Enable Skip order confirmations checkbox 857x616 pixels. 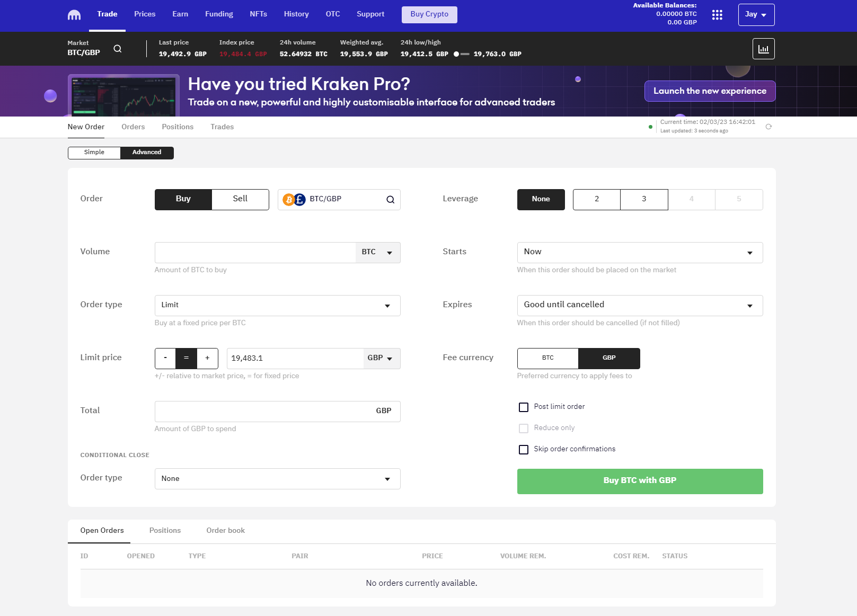[x=524, y=450]
